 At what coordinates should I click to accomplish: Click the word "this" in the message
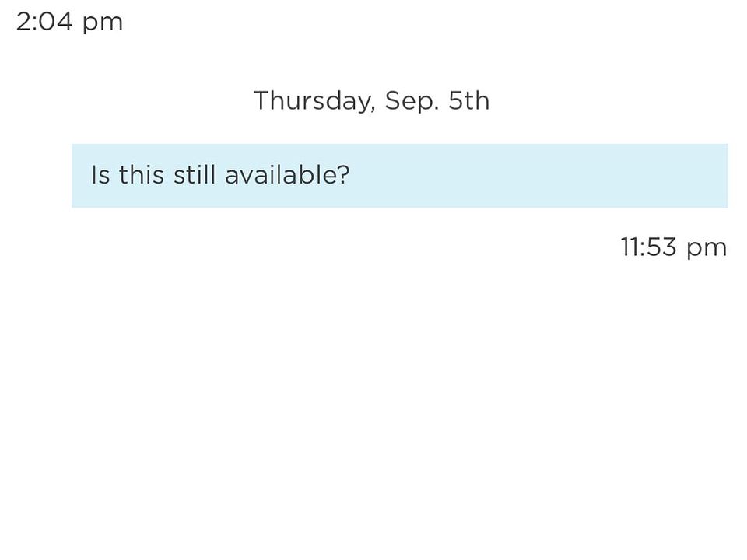[x=142, y=175]
